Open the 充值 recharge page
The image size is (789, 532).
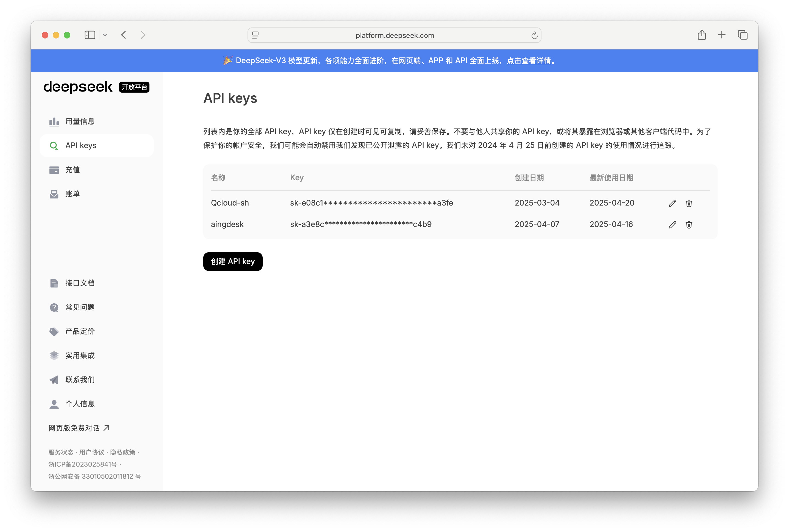pyautogui.click(x=73, y=170)
